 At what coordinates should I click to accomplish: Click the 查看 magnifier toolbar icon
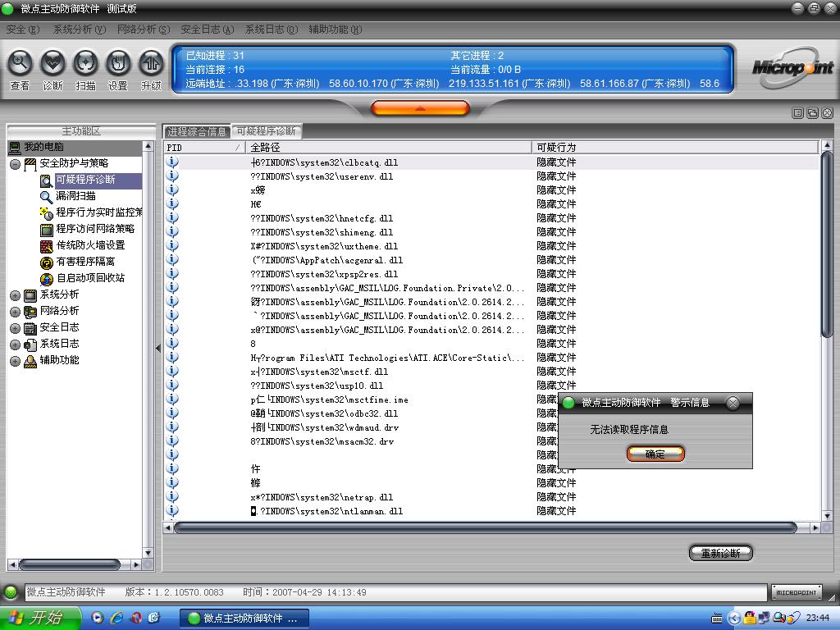point(20,64)
